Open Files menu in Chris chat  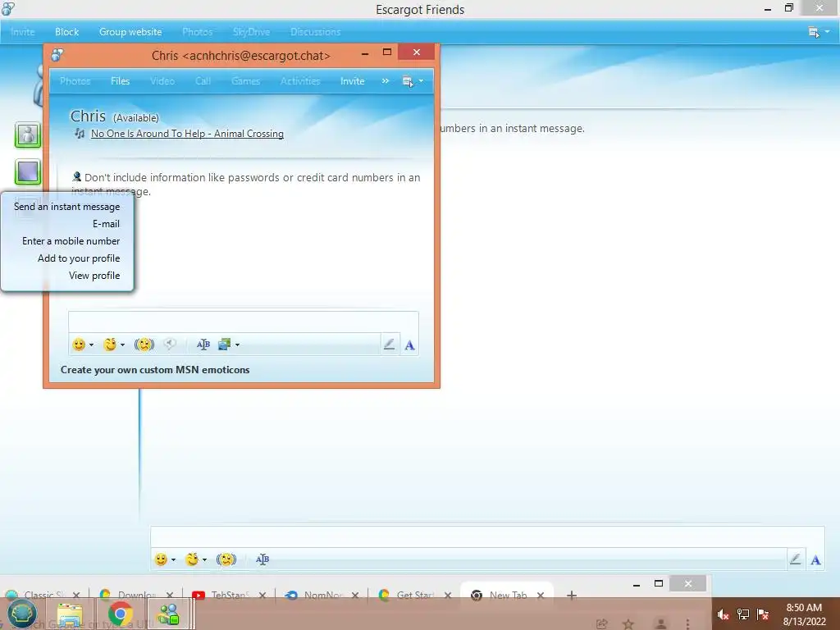click(120, 81)
